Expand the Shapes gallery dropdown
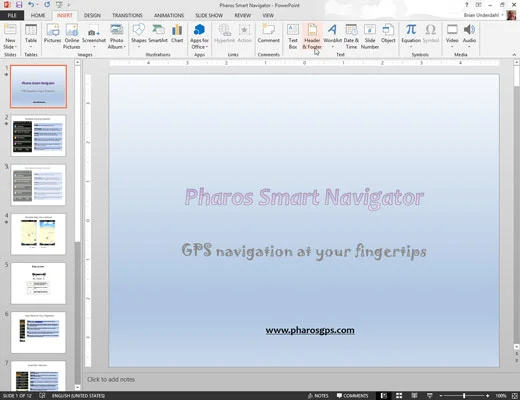The height and width of the screenshot is (400, 520). (x=139, y=47)
